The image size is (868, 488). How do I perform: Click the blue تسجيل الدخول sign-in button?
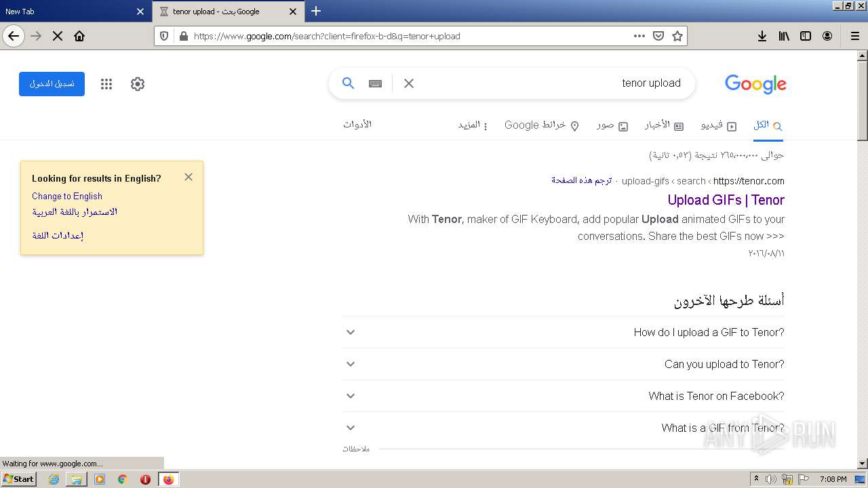coord(52,84)
